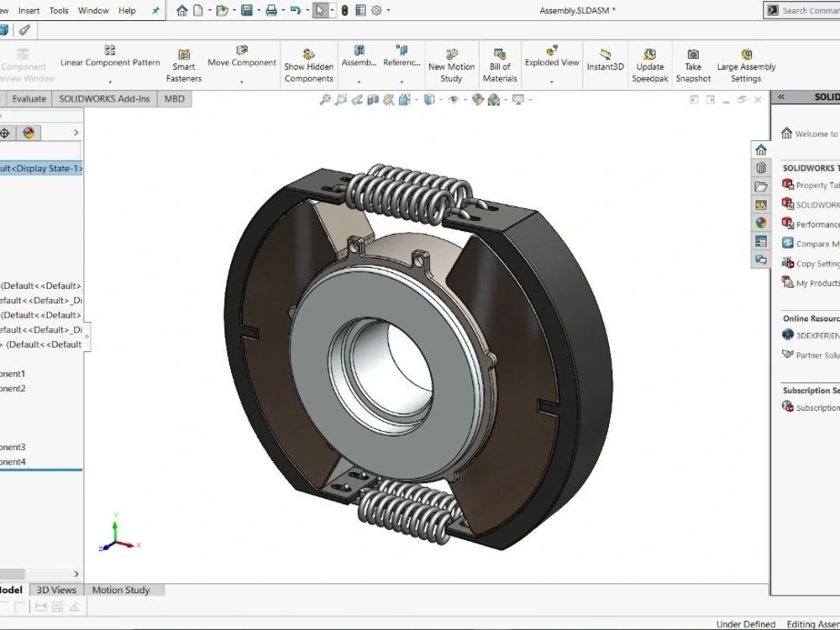The width and height of the screenshot is (840, 630).
Task: Switch to the Motion Study tab
Action: click(123, 590)
